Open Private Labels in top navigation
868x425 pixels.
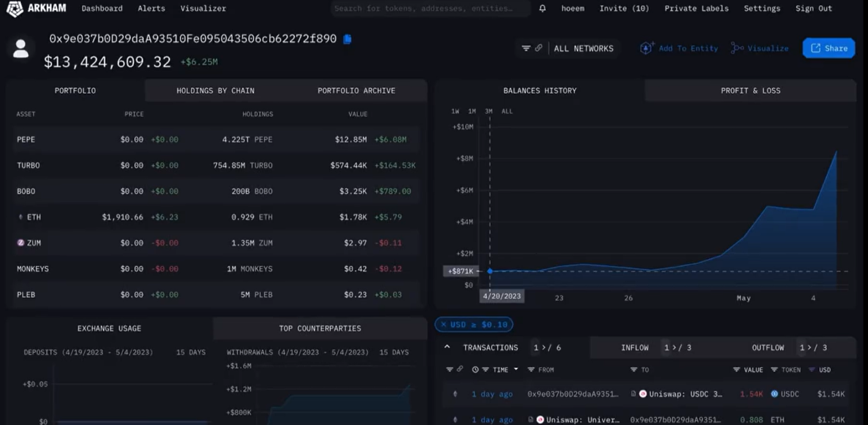696,9
